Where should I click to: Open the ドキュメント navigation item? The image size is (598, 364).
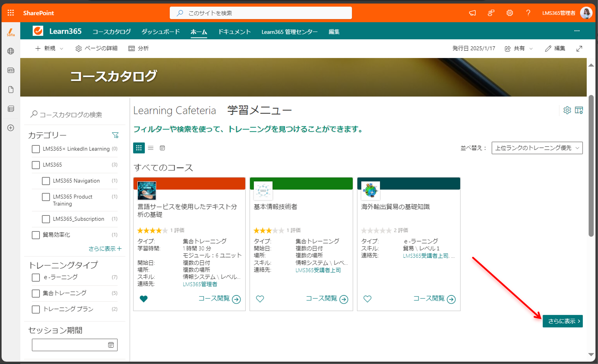(234, 32)
